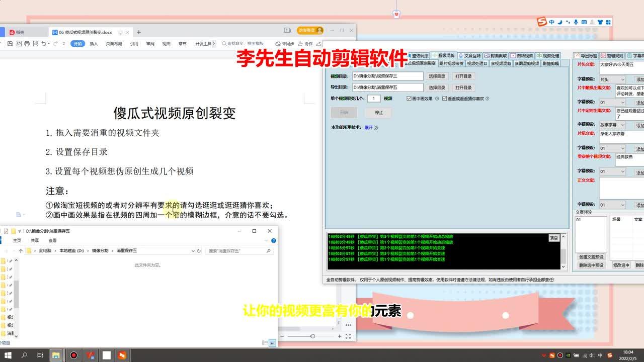This screenshot has height=362, width=644.
Task: Open the 插入 ribbon tab
Action: [x=94, y=44]
